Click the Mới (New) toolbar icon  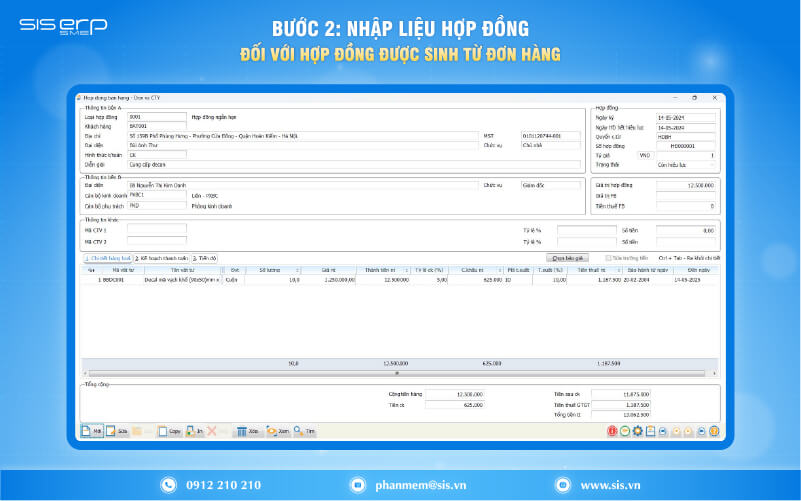tap(91, 431)
